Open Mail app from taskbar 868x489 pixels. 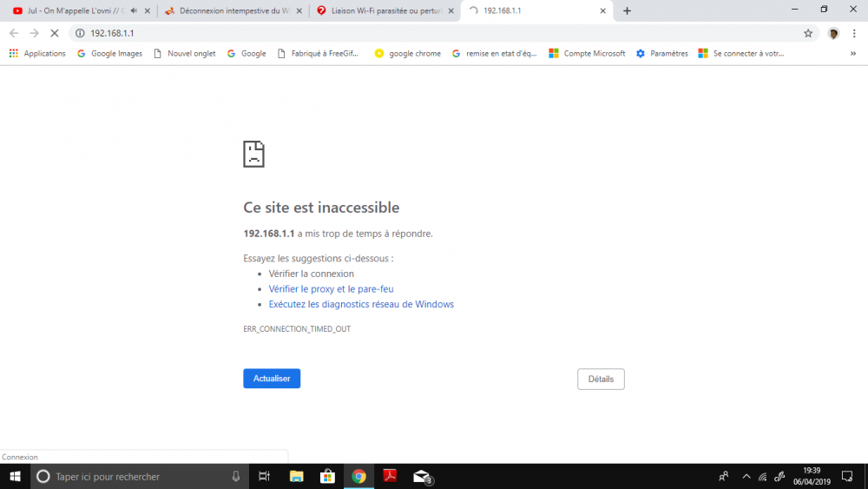[x=422, y=476]
